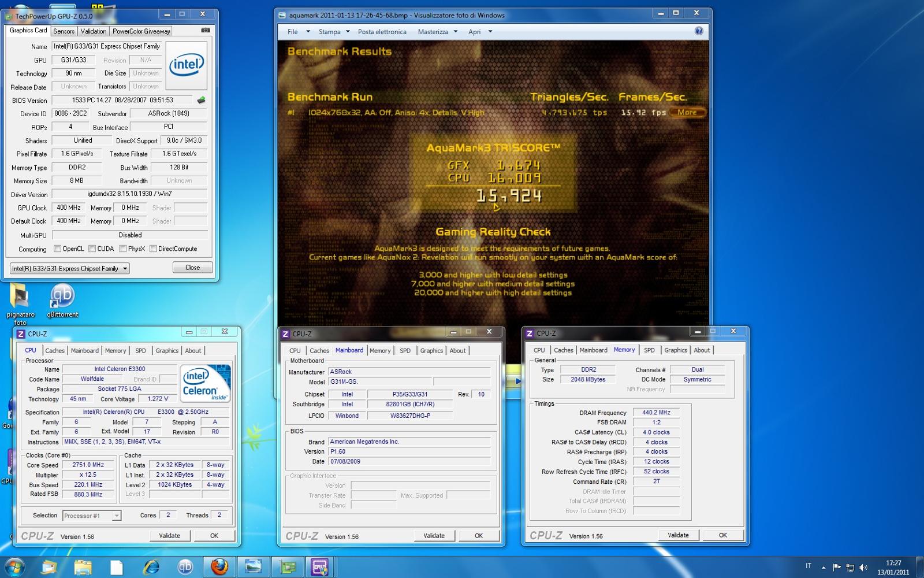The image size is (924, 578).
Task: Click the GPU-Z Close button
Action: click(192, 268)
